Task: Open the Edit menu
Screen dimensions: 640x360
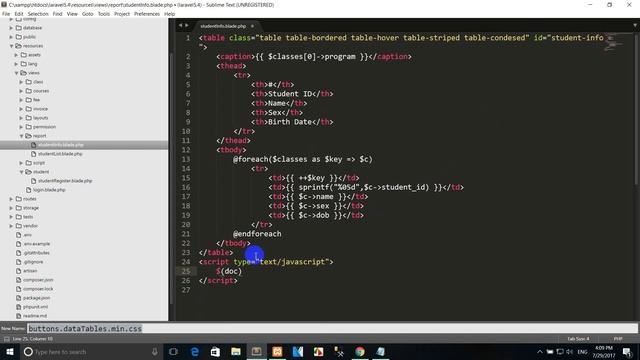Action: (x=19, y=14)
